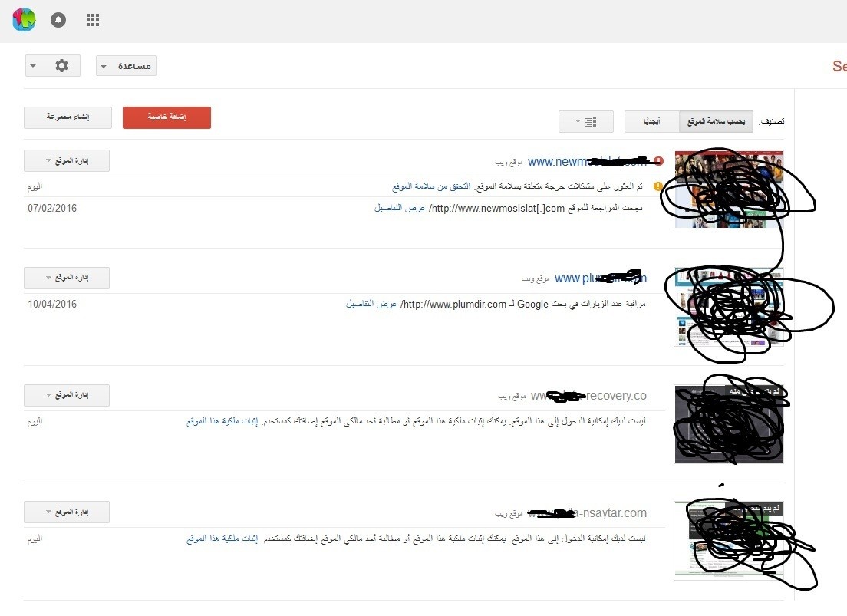This screenshot has height=616, width=847.
Task: Open the nsaytar.com site thumbnail
Action: pyautogui.click(x=729, y=541)
